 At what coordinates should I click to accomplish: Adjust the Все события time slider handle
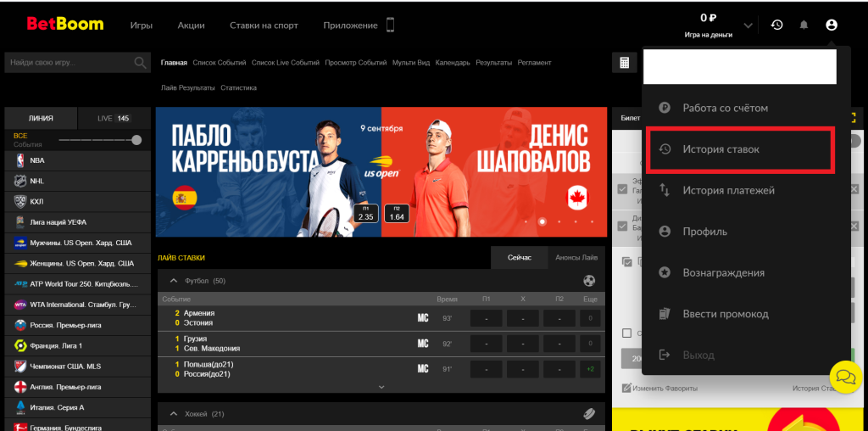click(136, 140)
